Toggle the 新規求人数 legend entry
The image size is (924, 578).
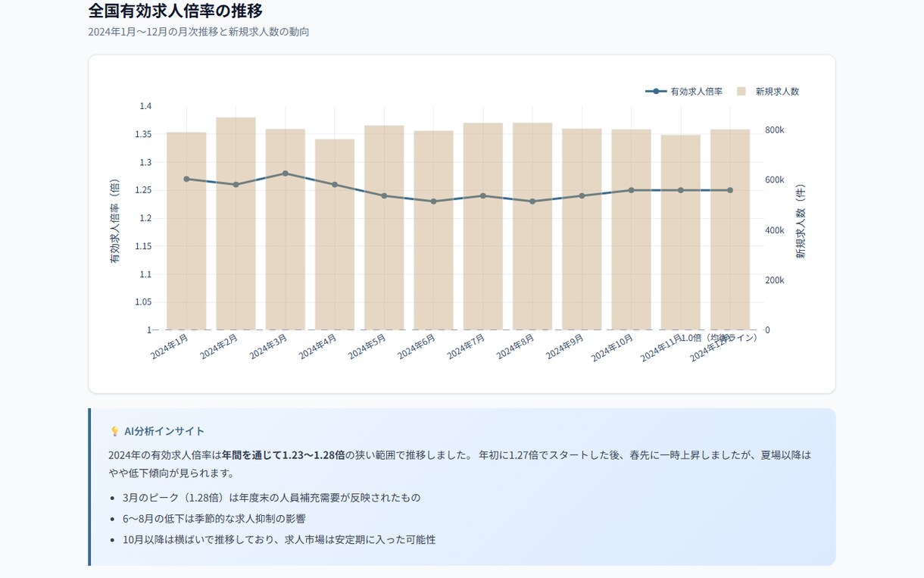[x=767, y=91]
